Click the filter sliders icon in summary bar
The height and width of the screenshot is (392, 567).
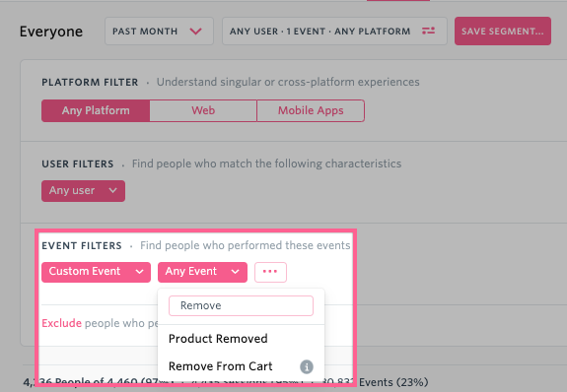(428, 32)
